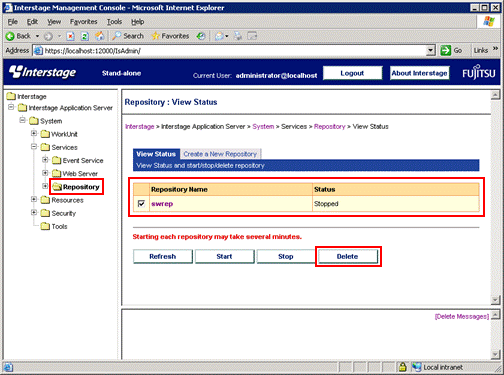Open the Favorites star icon
The width and height of the screenshot is (504, 375).
tap(155, 36)
